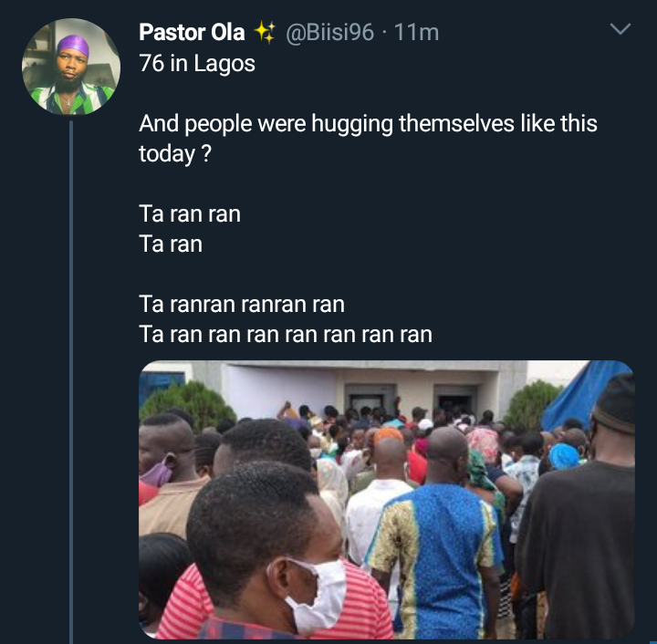Image resolution: width=657 pixels, height=644 pixels.
Task: Click the "Ta ranran ranran ran" line
Action: (x=242, y=304)
